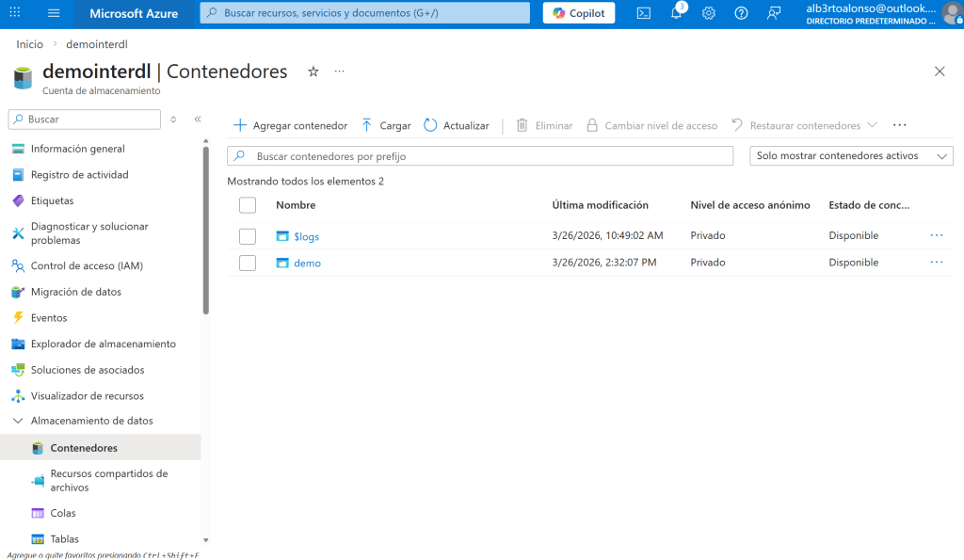Open the Cloud Shell icon

[644, 13]
